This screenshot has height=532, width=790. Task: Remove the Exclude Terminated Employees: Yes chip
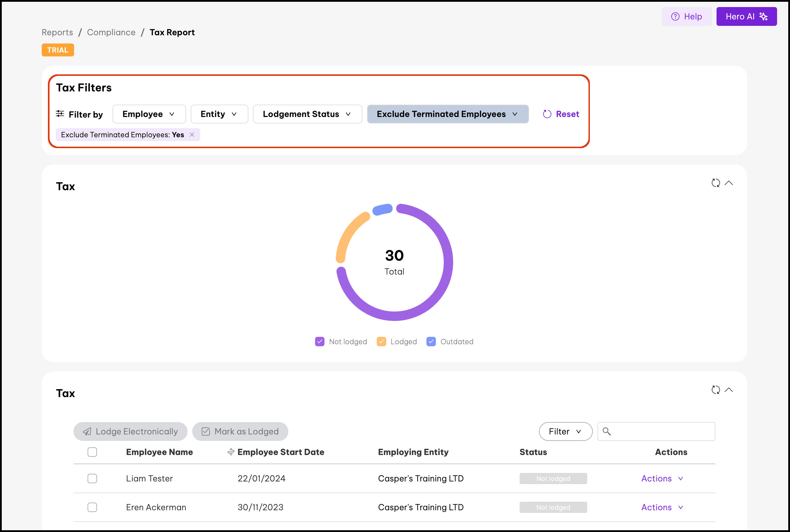point(192,135)
